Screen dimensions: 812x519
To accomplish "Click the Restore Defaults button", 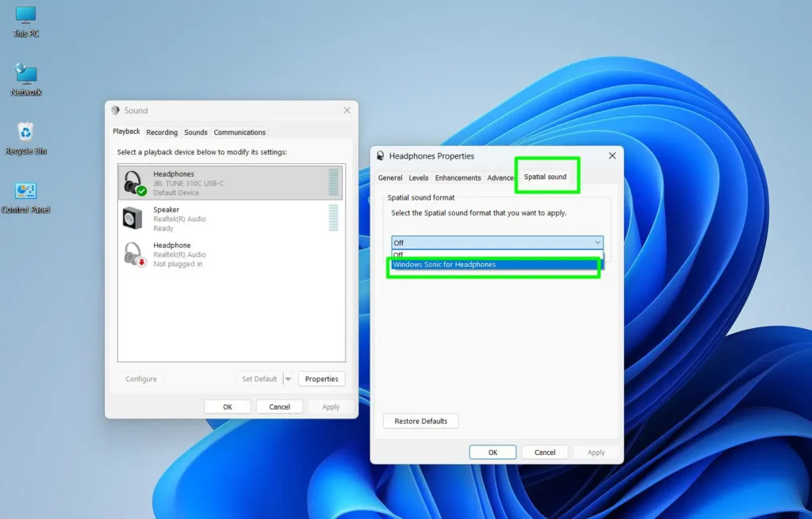I will (x=420, y=421).
